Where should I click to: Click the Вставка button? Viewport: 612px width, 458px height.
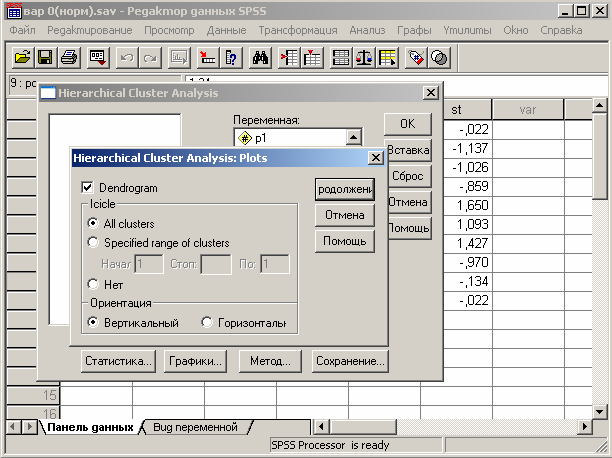click(409, 150)
